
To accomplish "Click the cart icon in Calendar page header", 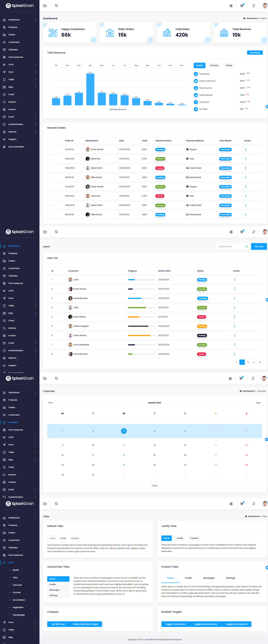I will pos(241,378).
